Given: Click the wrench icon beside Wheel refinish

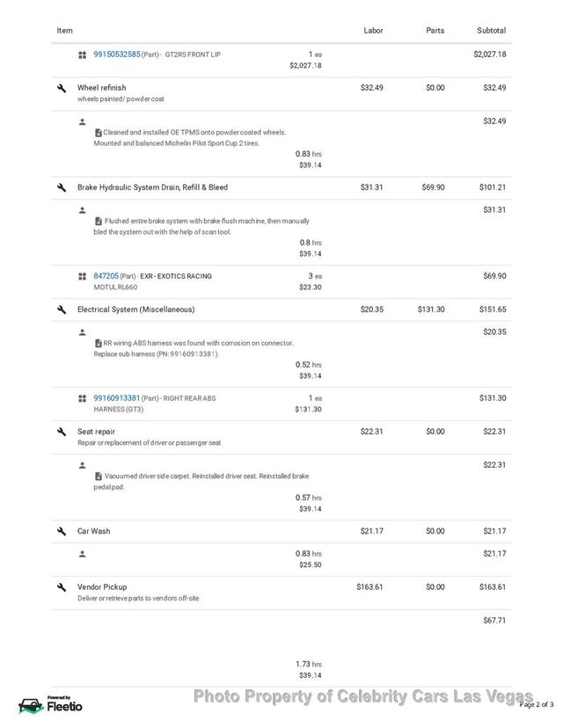Looking at the screenshot, I should (62, 88).
